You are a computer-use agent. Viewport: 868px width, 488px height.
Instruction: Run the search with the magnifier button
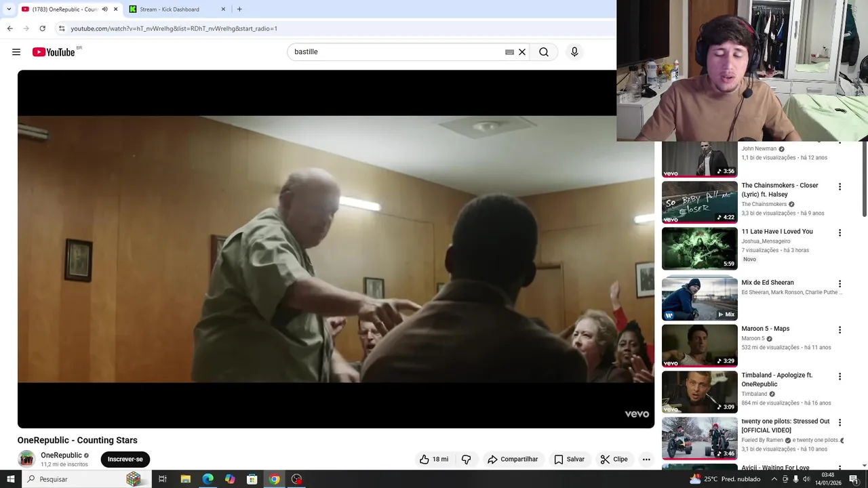tap(544, 52)
